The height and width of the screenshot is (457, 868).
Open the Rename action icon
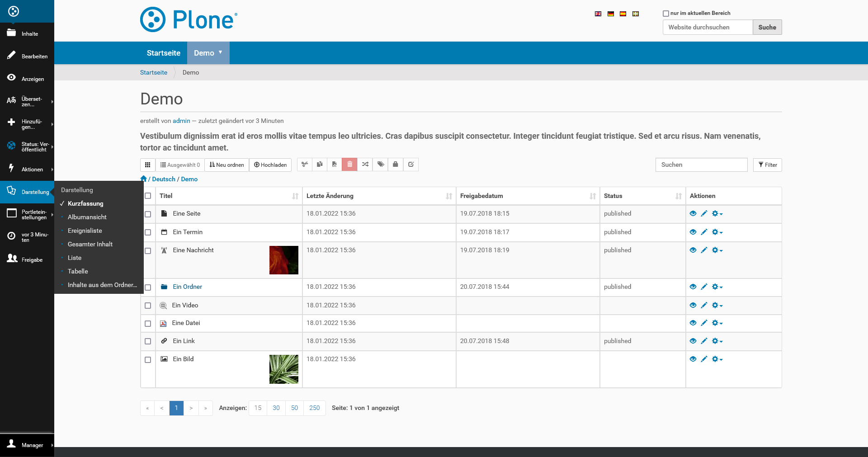tap(365, 165)
